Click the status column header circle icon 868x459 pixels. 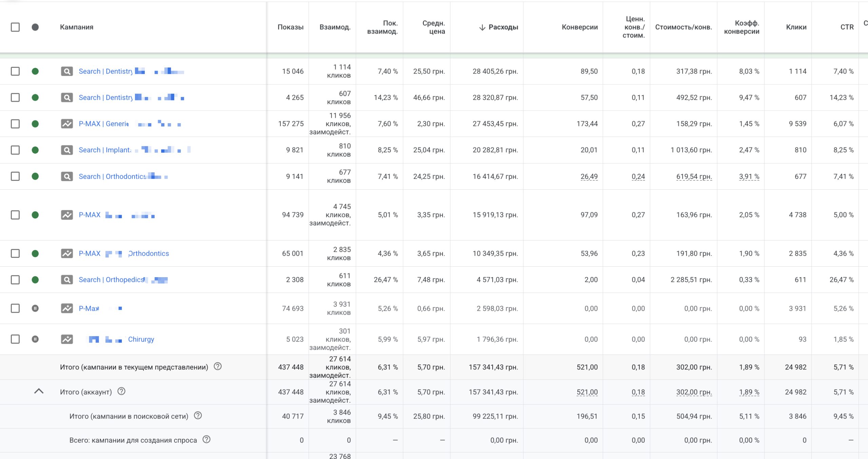coord(35,27)
